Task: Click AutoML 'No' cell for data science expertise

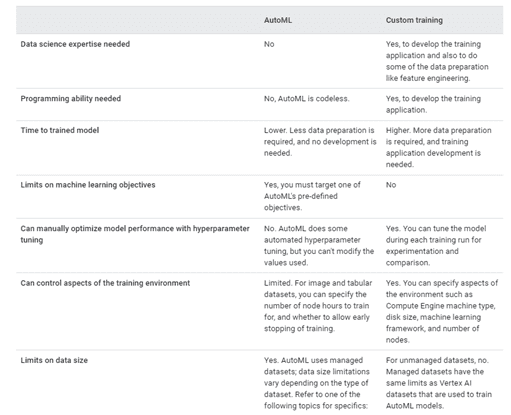Action: [x=269, y=44]
